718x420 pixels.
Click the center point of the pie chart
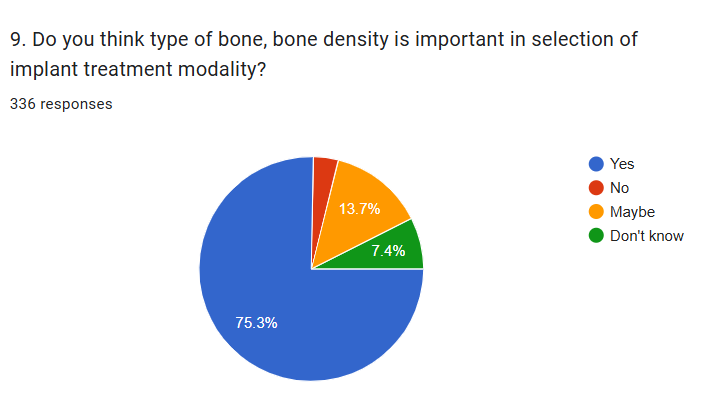click(312, 269)
